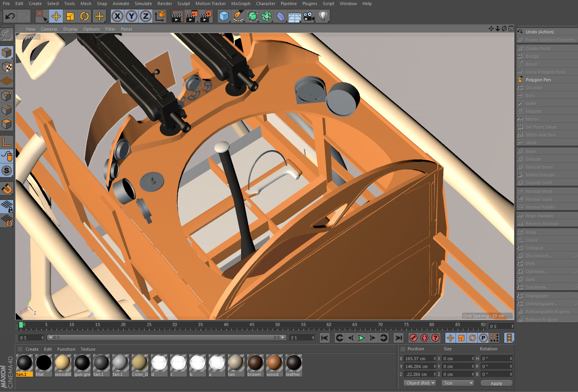The width and height of the screenshot is (578, 392).
Task: Open the File menu
Action: pos(6,4)
